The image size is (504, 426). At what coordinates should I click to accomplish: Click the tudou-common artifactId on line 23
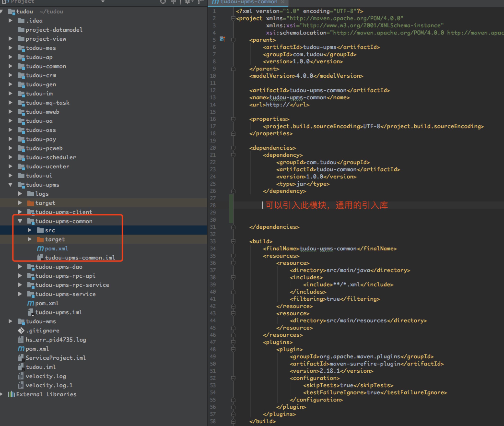[x=336, y=170]
